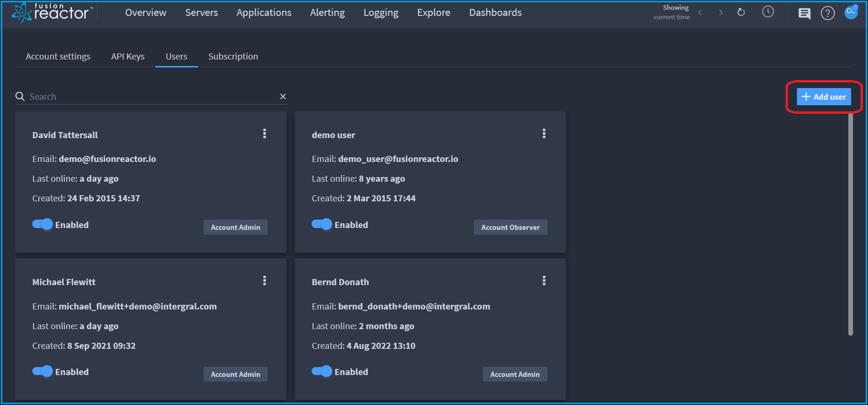This screenshot has height=405, width=868.
Task: Click 'Last online: 2 months ago' text
Action: [x=363, y=326]
